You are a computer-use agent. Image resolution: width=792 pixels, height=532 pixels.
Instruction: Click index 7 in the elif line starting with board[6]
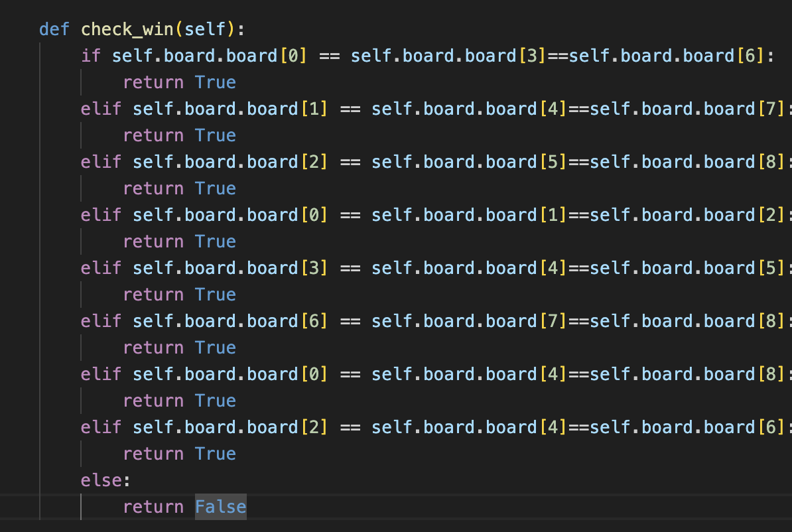click(553, 321)
